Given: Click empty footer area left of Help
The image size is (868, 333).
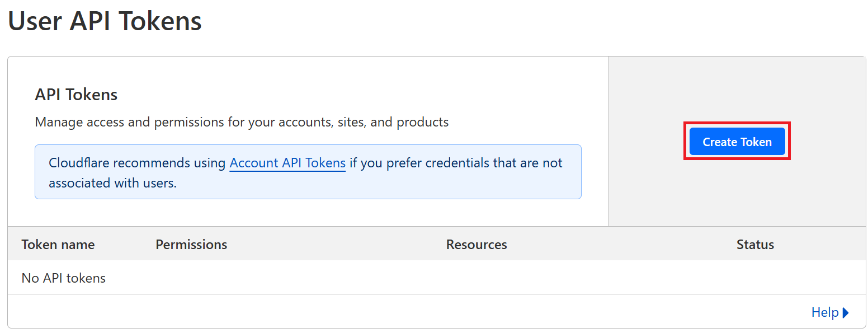Looking at the screenshot, I should pos(391,312).
